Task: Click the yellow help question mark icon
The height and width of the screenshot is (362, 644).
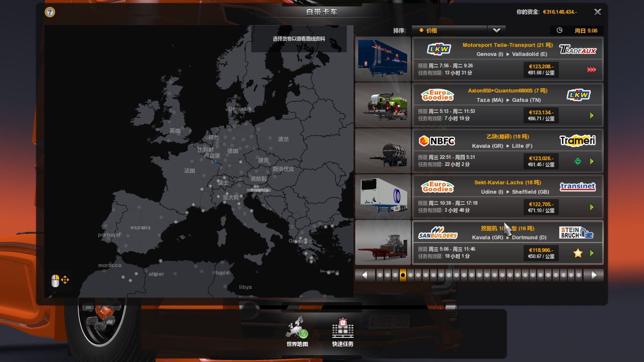Action: click(x=50, y=12)
